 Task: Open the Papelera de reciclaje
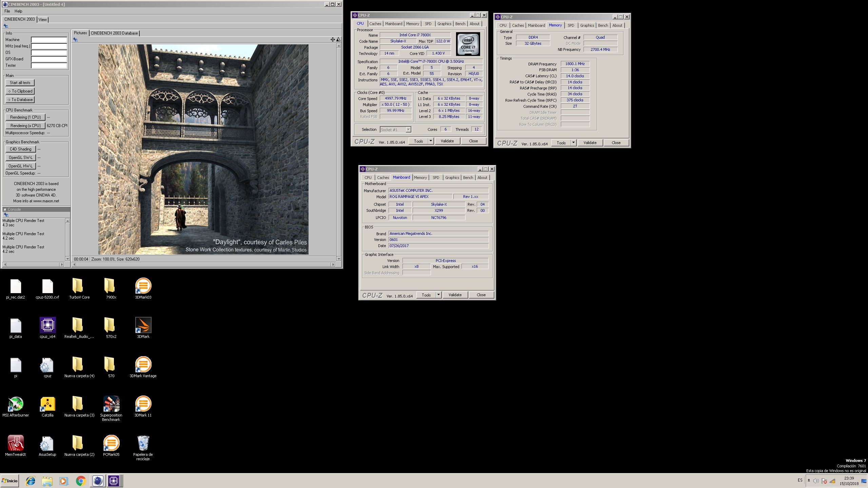[143, 448]
